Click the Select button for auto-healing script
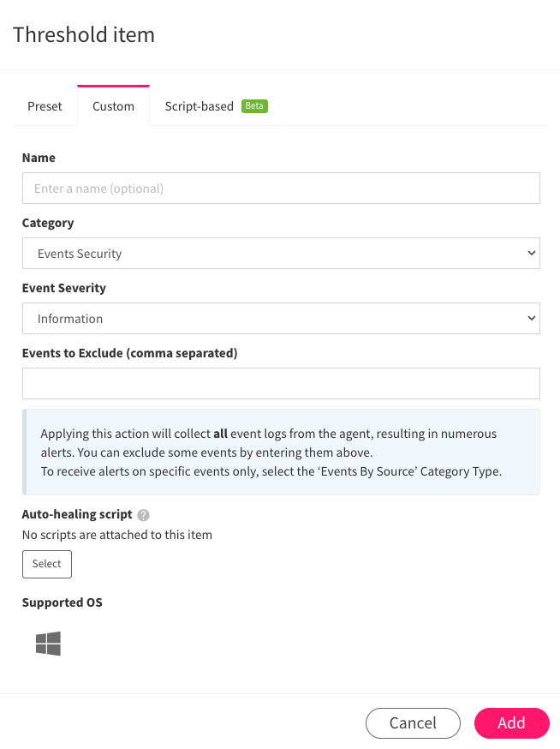The width and height of the screenshot is (560, 749). pyautogui.click(x=47, y=564)
